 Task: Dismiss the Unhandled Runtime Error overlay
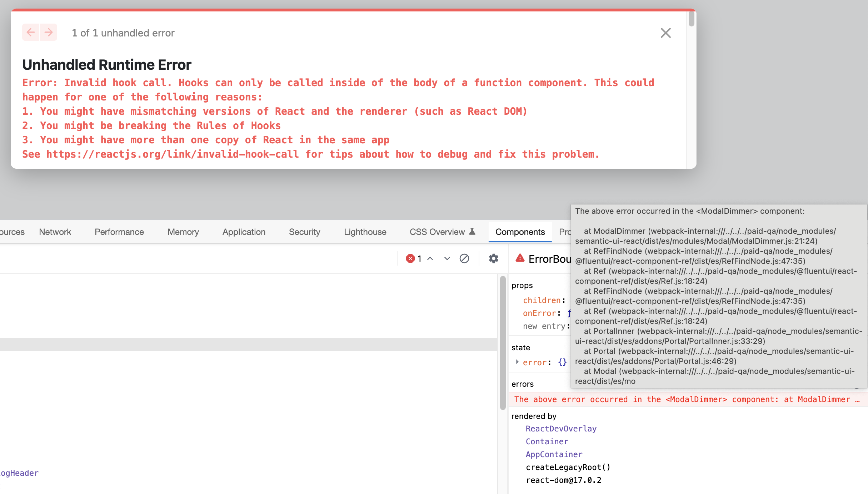click(x=666, y=33)
